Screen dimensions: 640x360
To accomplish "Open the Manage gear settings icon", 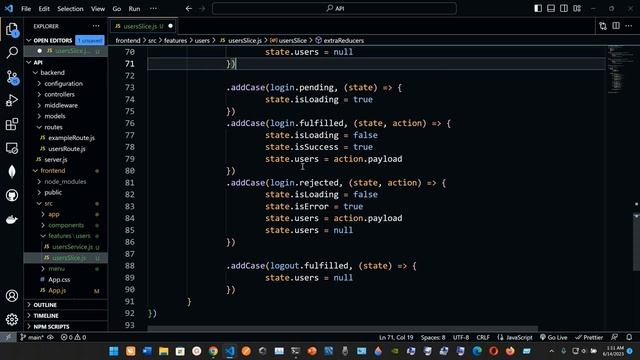I will (x=12, y=319).
